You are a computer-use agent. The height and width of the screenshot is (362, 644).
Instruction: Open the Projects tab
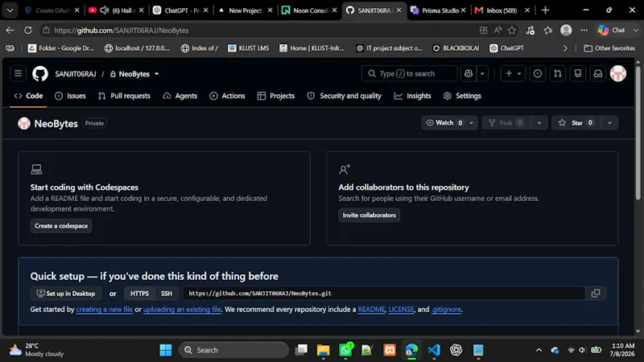pos(276,96)
